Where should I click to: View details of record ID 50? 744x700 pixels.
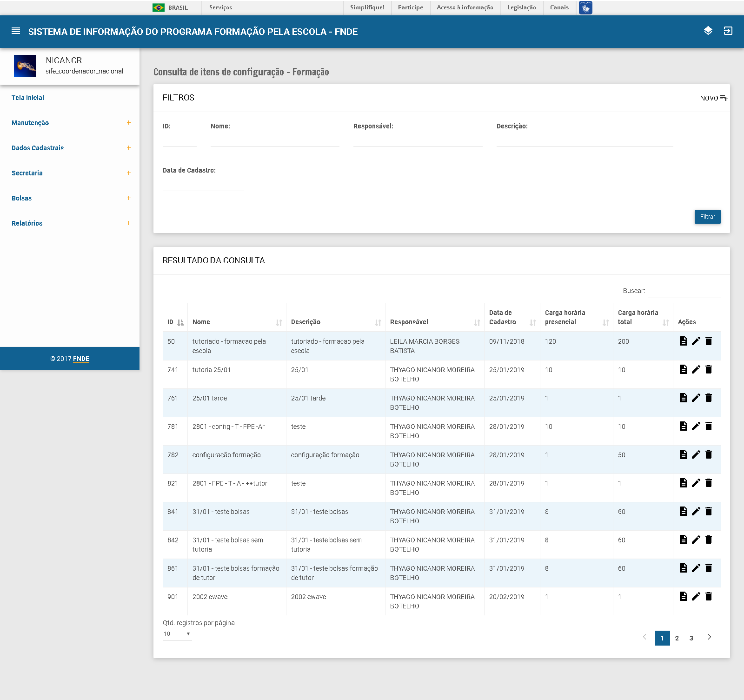683,341
